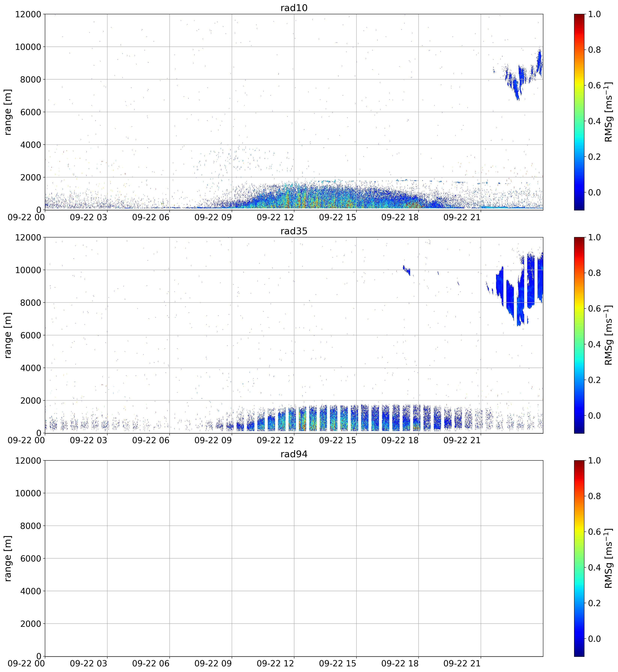Image resolution: width=618 pixels, height=672 pixels.
Task: Click the '0.4' tick on rad94's colorbar
Action: click(x=595, y=568)
